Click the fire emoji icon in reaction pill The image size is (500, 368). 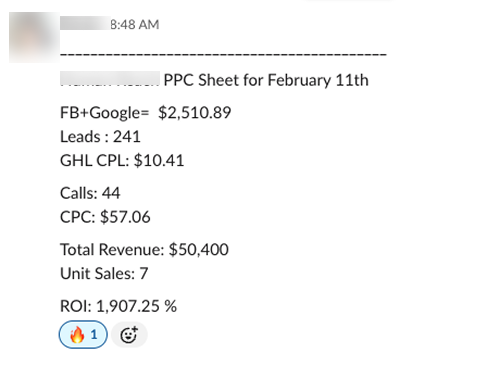77,334
